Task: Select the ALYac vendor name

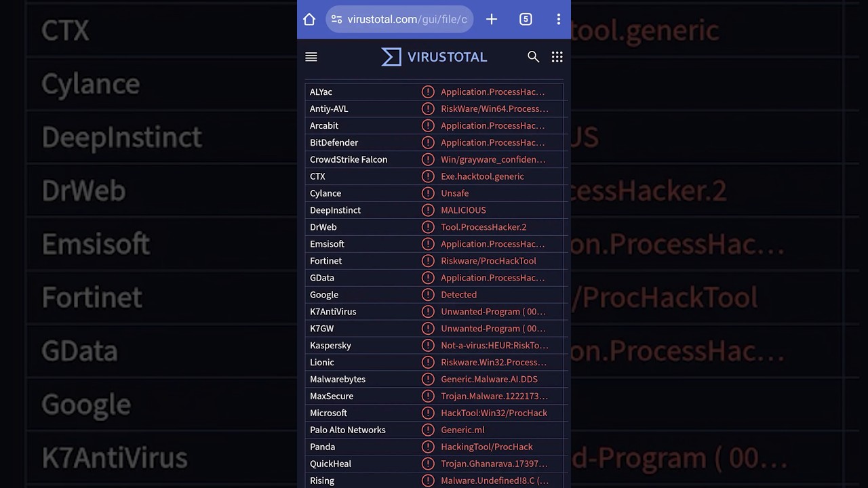Action: (x=321, y=91)
